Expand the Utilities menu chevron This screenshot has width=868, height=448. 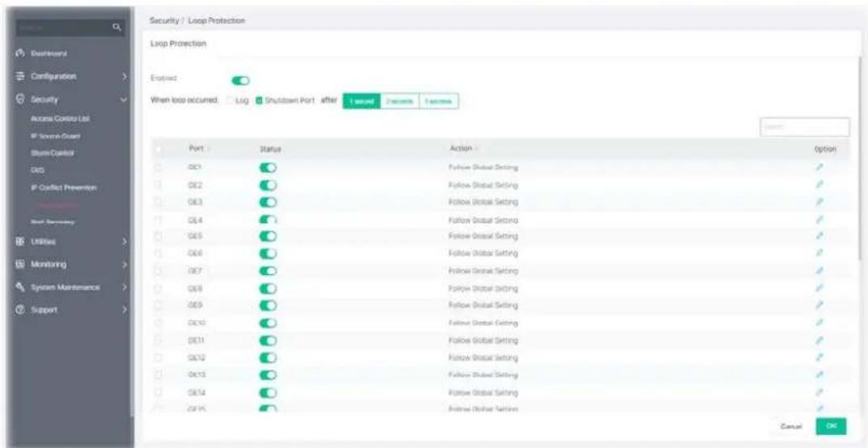click(x=125, y=242)
